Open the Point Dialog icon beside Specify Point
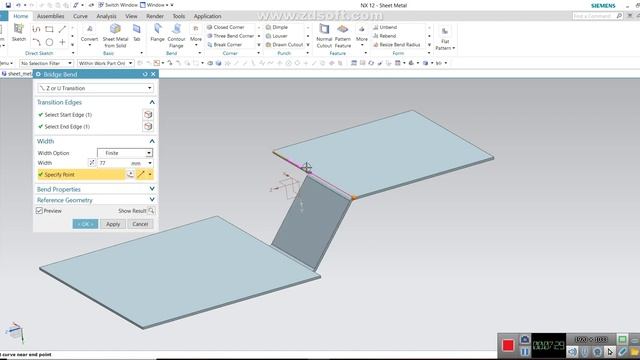This screenshot has height=360, width=640. (130, 174)
